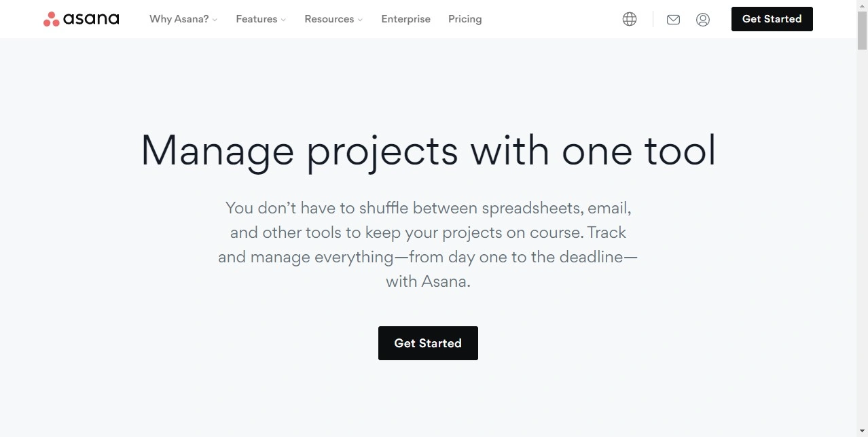Click the envelope contact icon
Viewport: 868px width, 437px height.
673,20
